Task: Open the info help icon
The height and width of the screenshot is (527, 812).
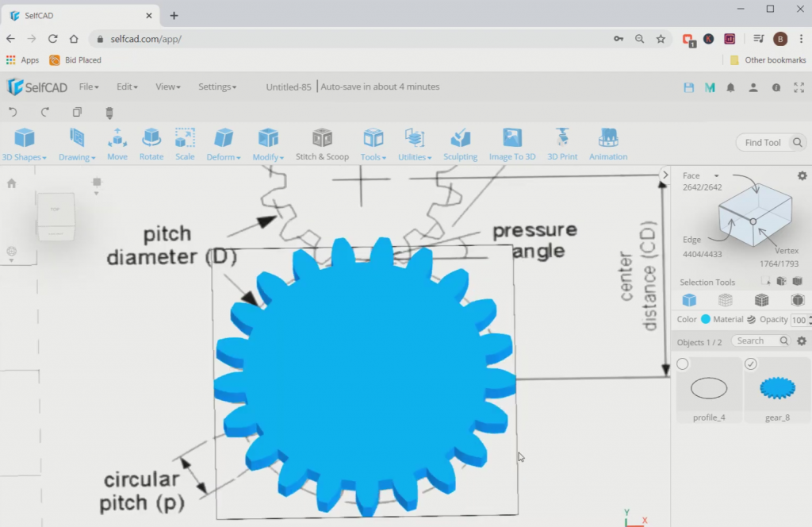Action: pyautogui.click(x=776, y=87)
